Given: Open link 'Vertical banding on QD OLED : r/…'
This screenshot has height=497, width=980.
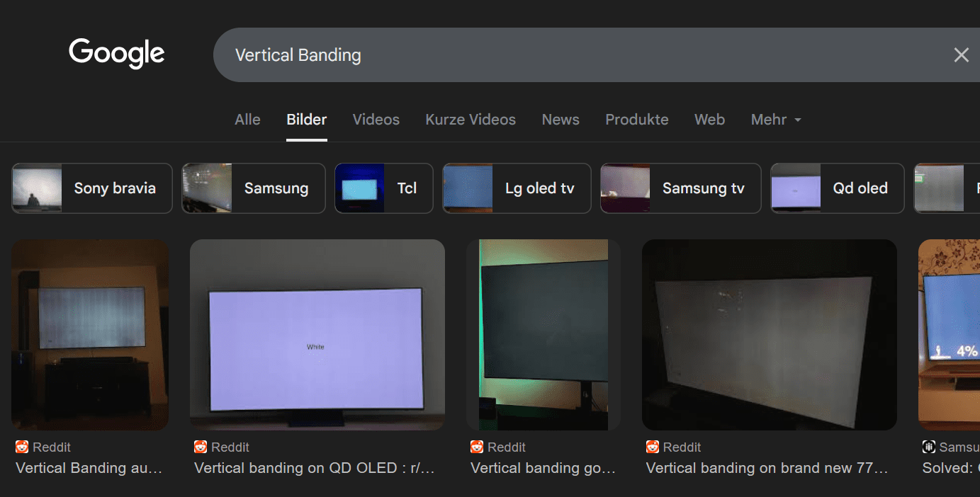Looking at the screenshot, I should 315,468.
